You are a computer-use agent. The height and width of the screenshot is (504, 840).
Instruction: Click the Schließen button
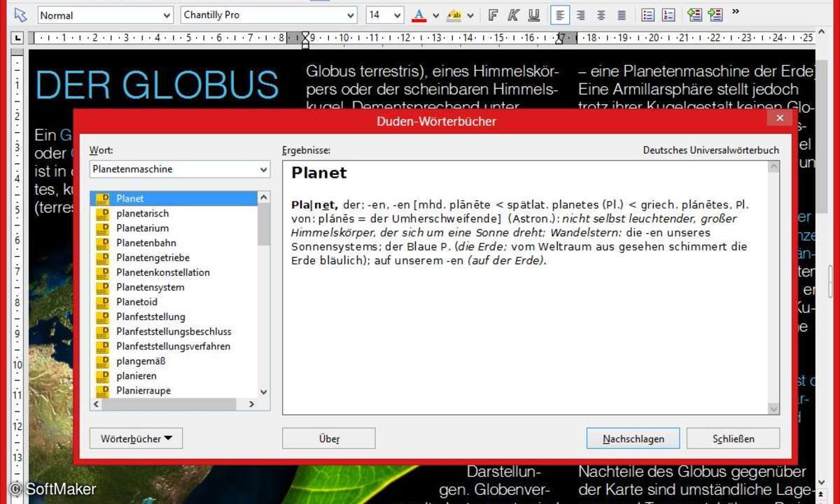point(734,439)
